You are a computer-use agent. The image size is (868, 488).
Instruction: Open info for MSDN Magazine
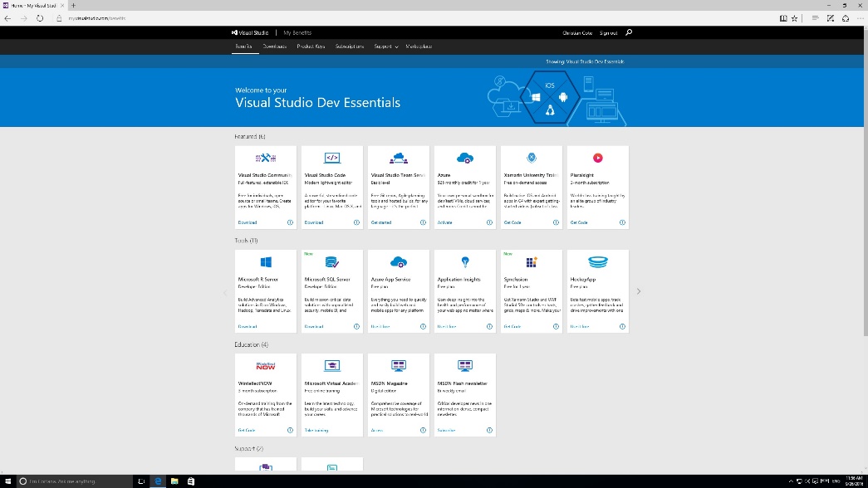423,430
